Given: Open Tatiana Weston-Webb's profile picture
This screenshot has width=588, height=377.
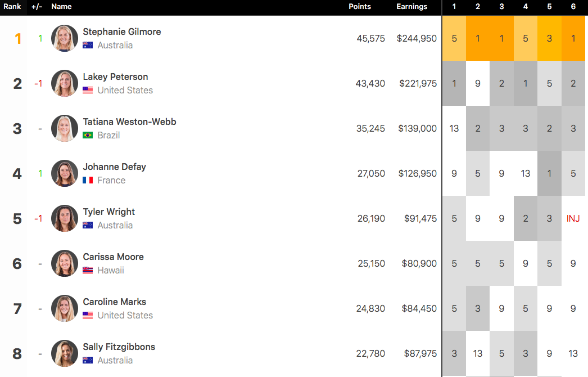Looking at the screenshot, I should tap(65, 128).
